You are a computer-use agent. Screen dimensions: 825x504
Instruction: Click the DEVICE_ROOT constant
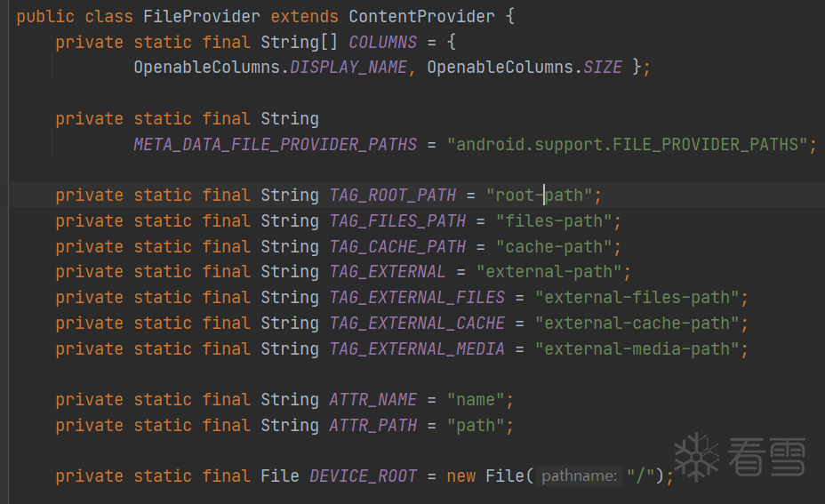point(363,476)
